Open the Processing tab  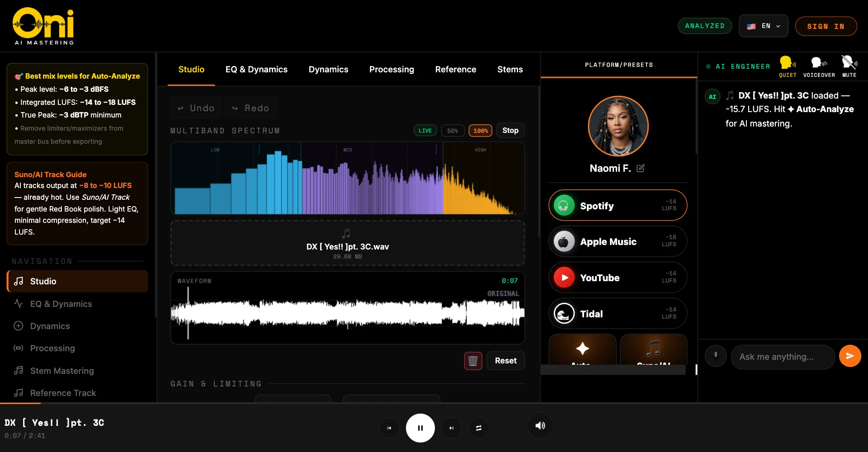(392, 69)
